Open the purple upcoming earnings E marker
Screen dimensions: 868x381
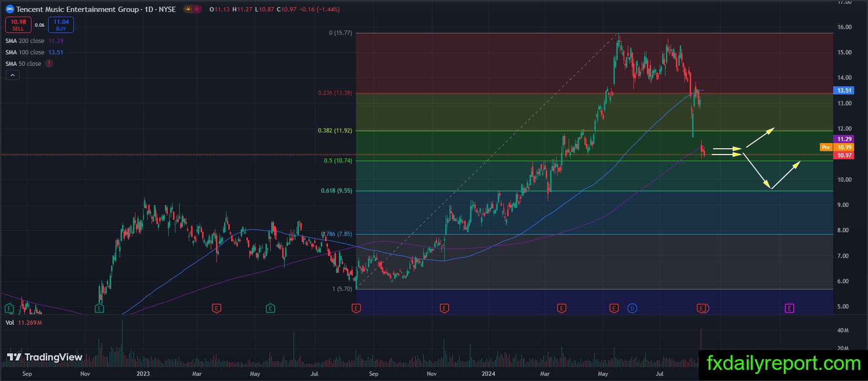789,309
